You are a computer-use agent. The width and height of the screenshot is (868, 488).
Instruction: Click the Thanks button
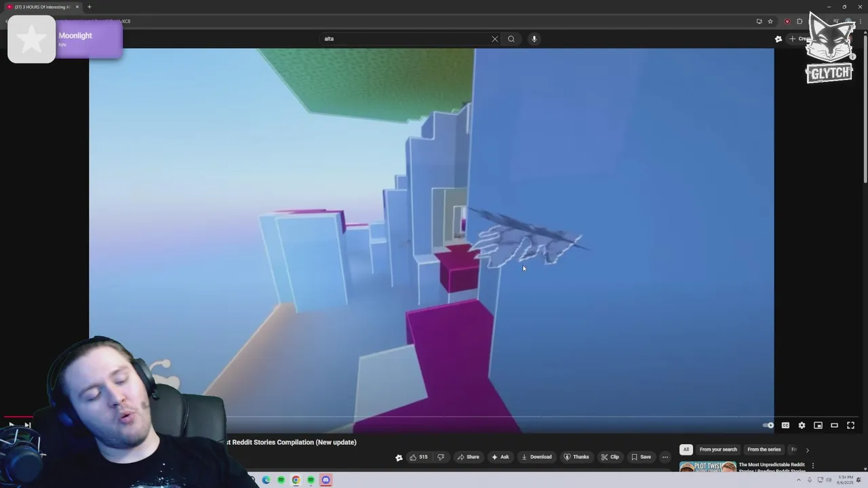576,457
